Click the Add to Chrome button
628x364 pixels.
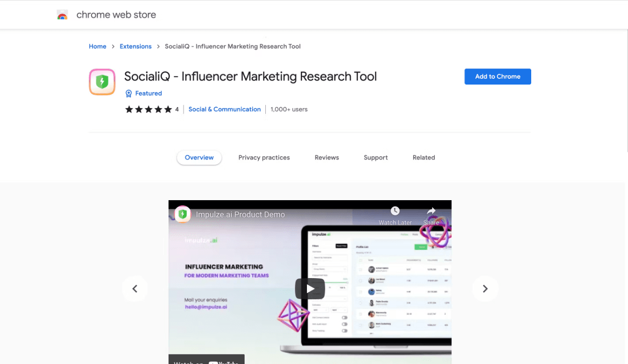pos(498,76)
